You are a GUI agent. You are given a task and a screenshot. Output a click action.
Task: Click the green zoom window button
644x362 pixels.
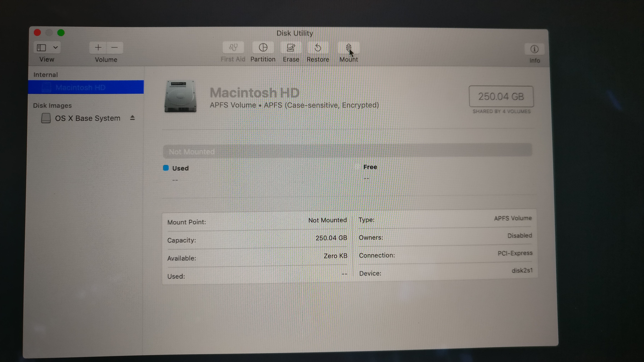coord(61,33)
